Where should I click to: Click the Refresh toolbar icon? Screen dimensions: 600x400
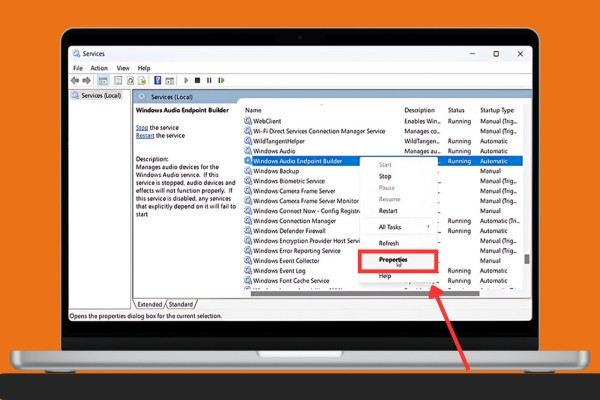pyautogui.click(x=130, y=80)
